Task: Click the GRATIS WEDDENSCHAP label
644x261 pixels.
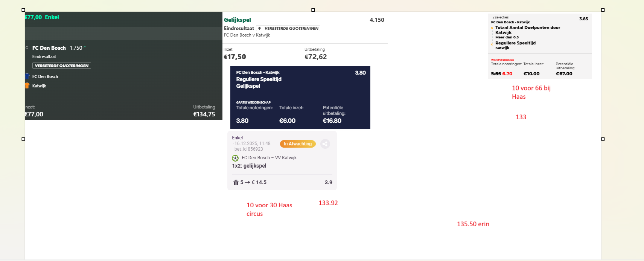Action: coord(253,102)
